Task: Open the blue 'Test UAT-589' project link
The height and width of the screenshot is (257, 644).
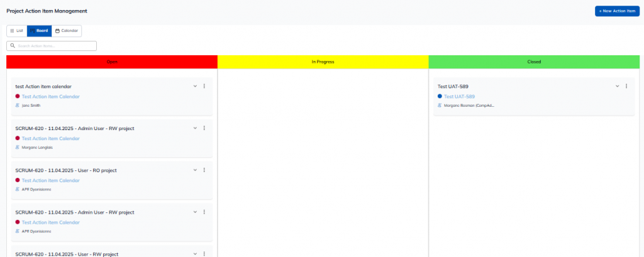Action: click(459, 96)
